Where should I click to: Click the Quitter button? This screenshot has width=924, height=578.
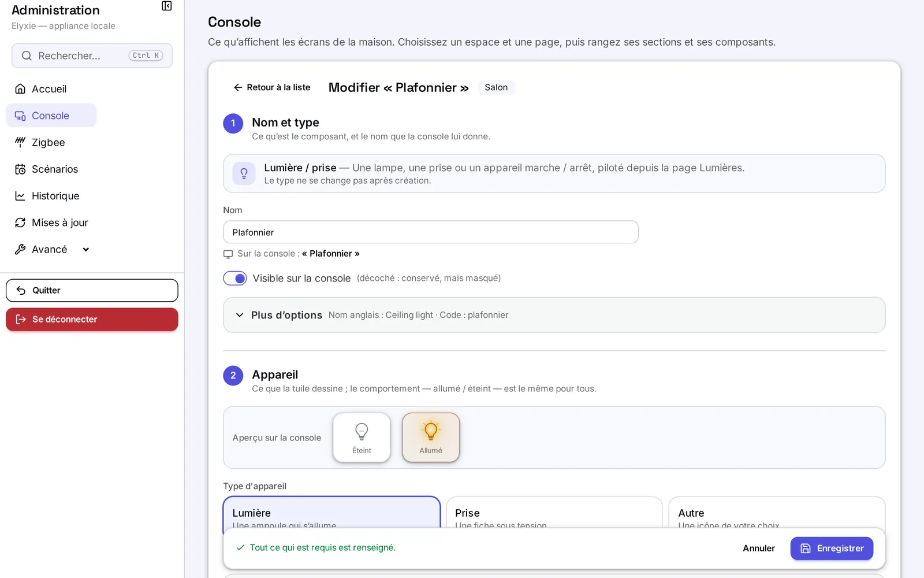[x=92, y=291]
